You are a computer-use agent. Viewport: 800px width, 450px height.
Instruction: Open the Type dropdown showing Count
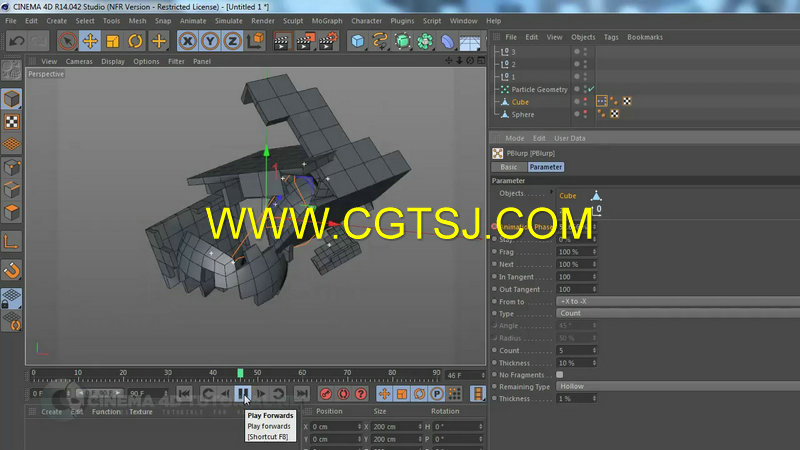(x=678, y=313)
